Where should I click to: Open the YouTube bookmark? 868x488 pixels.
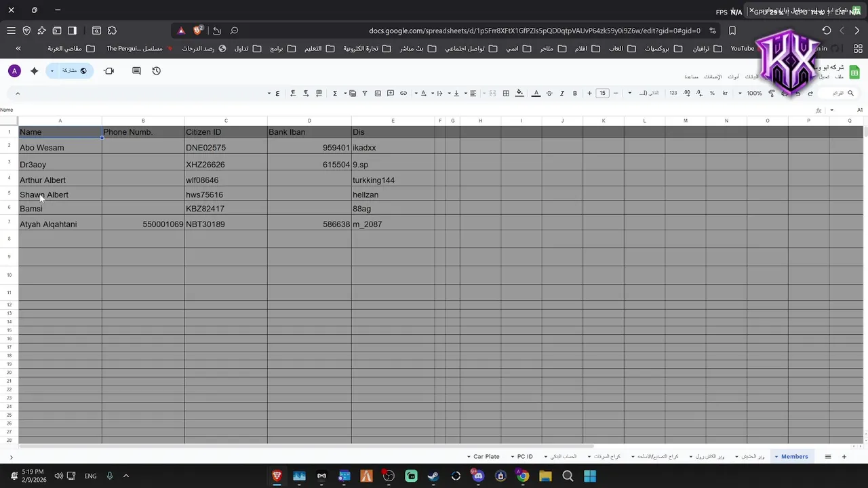click(x=742, y=49)
